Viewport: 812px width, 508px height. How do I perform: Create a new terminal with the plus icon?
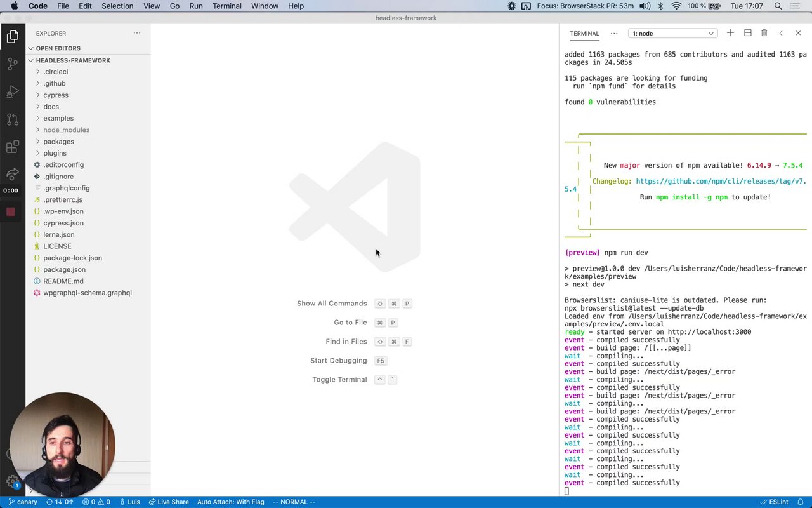click(730, 33)
